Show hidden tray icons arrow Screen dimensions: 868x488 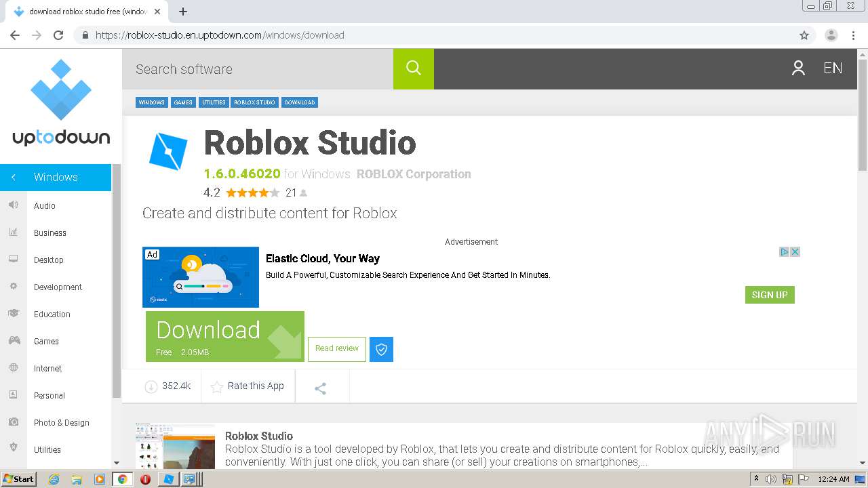(x=756, y=479)
